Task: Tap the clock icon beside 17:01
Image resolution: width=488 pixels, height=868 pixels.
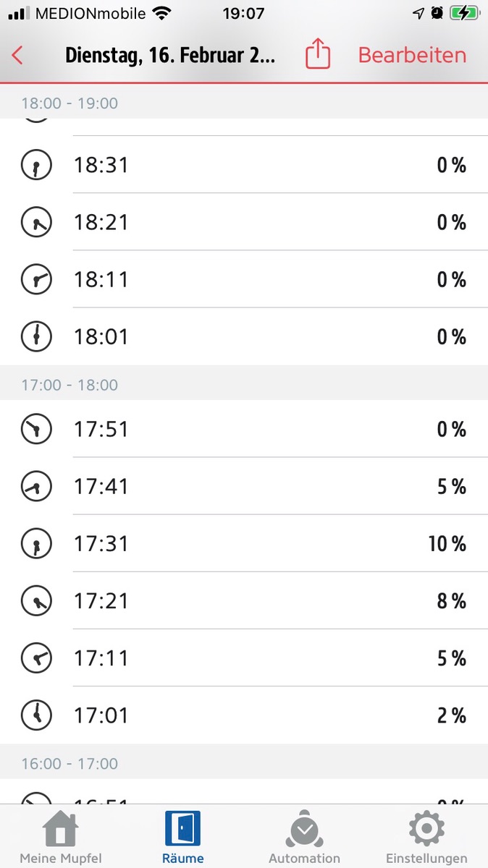Action: 35,715
